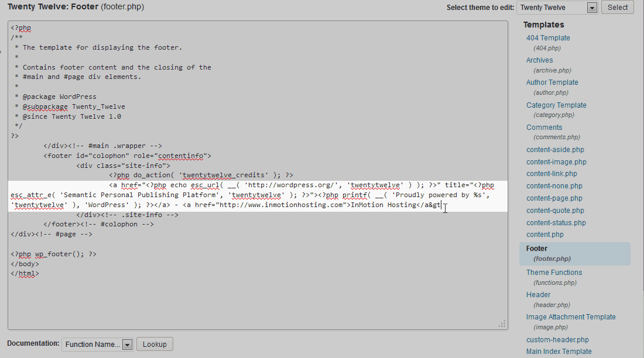
Task: Open the theme selection dropdown
Action: tap(557, 8)
